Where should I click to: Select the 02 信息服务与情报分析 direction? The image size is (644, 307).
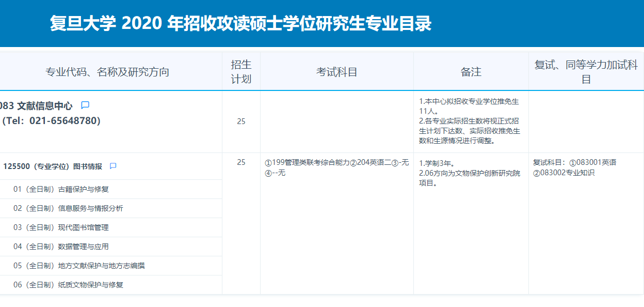68,208
